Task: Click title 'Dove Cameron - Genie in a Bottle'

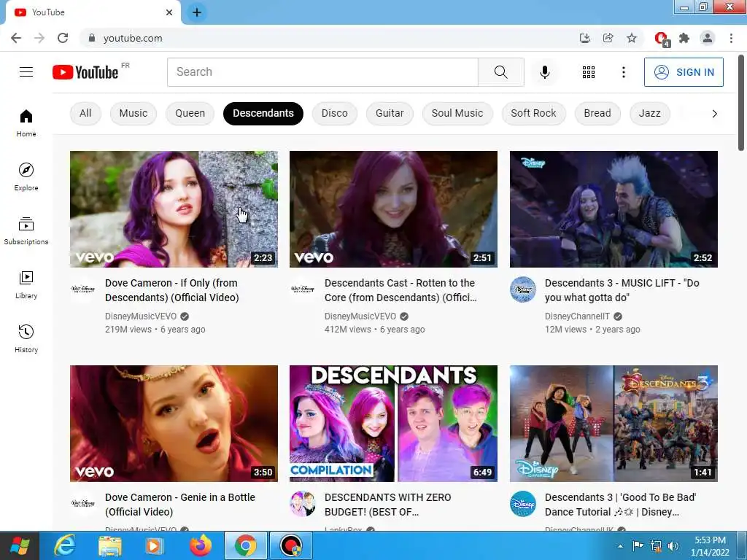Action: tap(180, 505)
